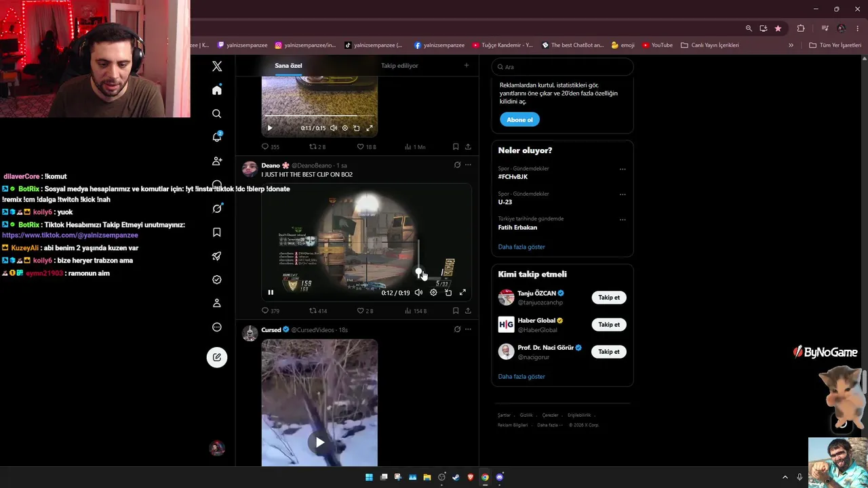Viewport: 868px width, 488px height.
Task: Compose a new post with the round button
Action: (x=217, y=357)
